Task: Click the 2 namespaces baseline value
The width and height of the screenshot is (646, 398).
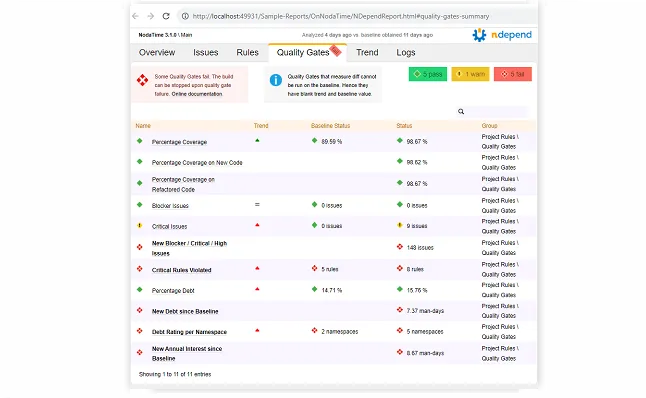Action: click(340, 332)
